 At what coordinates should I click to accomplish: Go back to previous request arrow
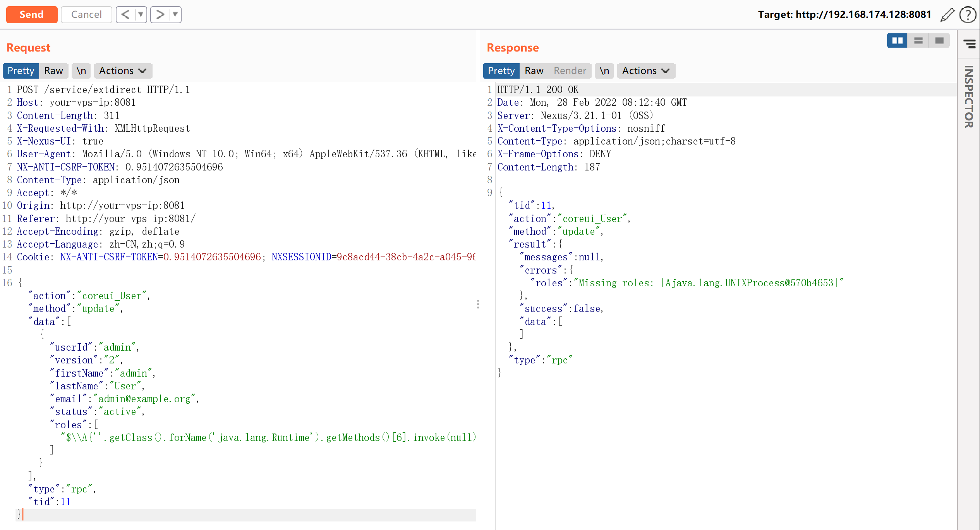(x=125, y=15)
